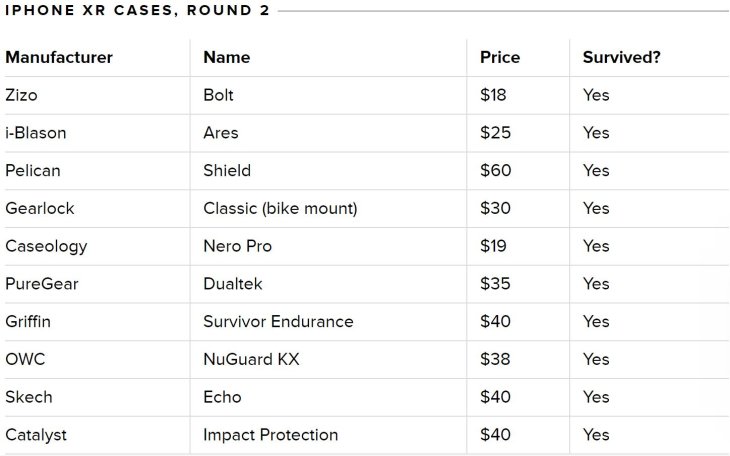
Task: Click the Price column header
Action: click(500, 57)
